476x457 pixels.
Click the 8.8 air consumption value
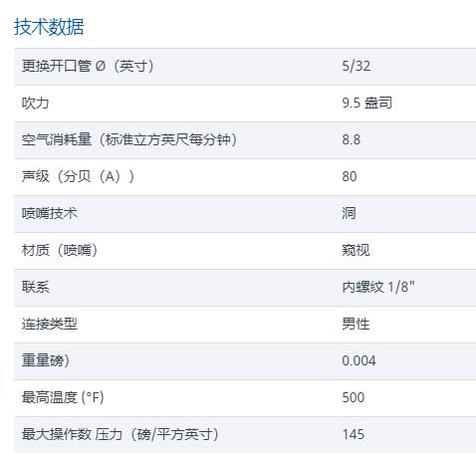coord(352,139)
